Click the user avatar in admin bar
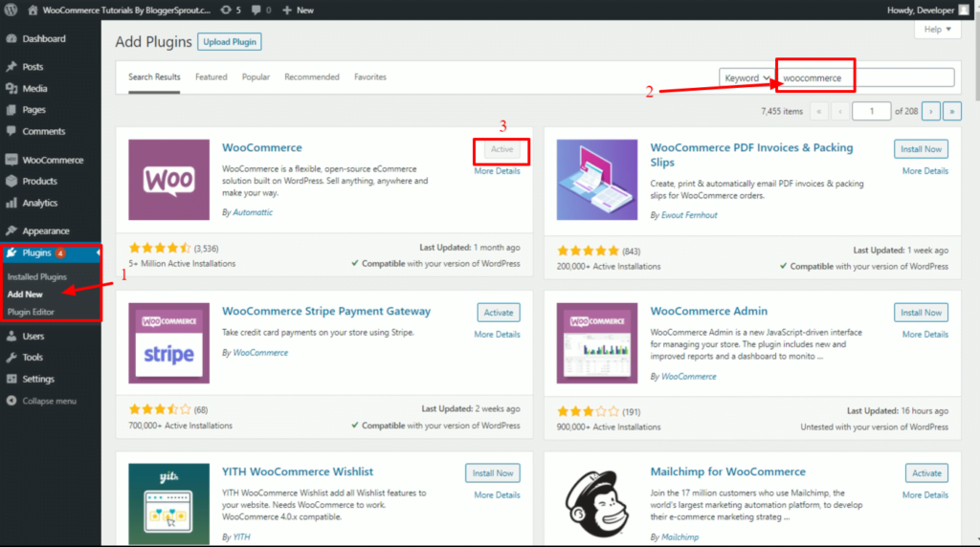 pyautogui.click(x=965, y=10)
